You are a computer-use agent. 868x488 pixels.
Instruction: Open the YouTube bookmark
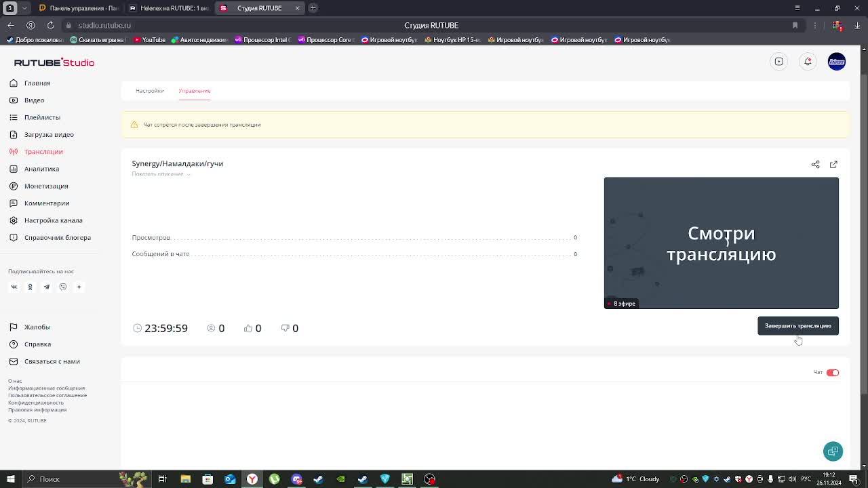149,40
